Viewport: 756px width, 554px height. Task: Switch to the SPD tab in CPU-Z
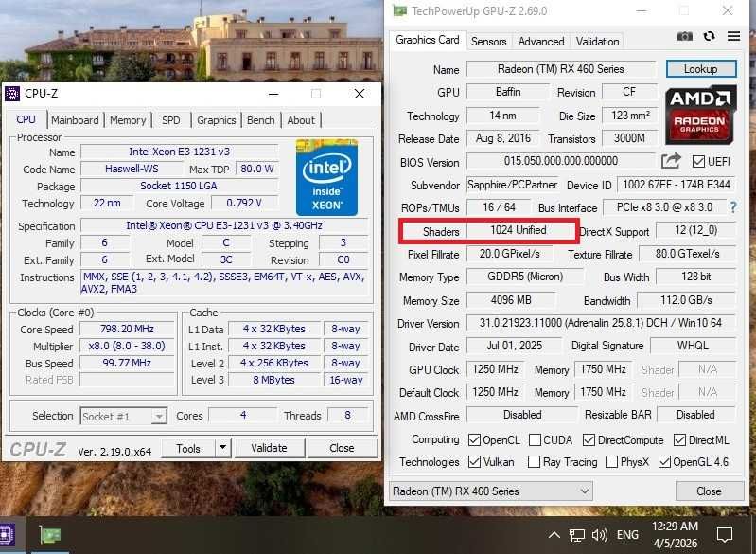(170, 120)
